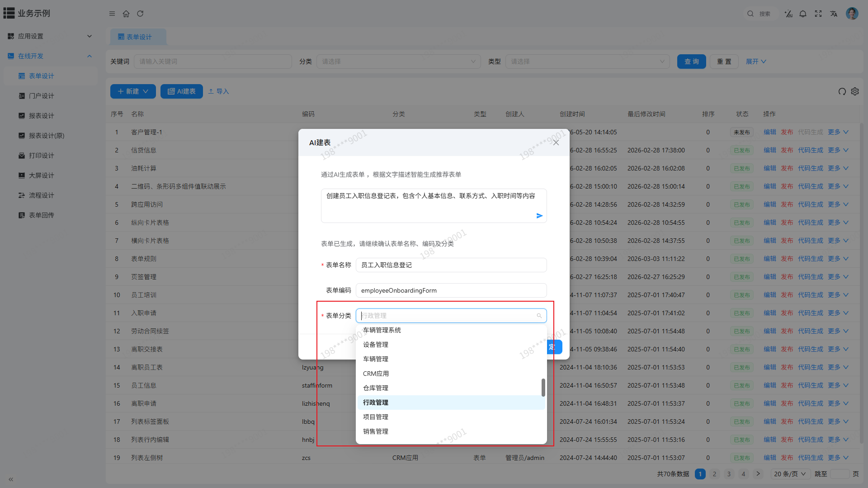Click the theme tool icon beside bell

click(x=788, y=14)
